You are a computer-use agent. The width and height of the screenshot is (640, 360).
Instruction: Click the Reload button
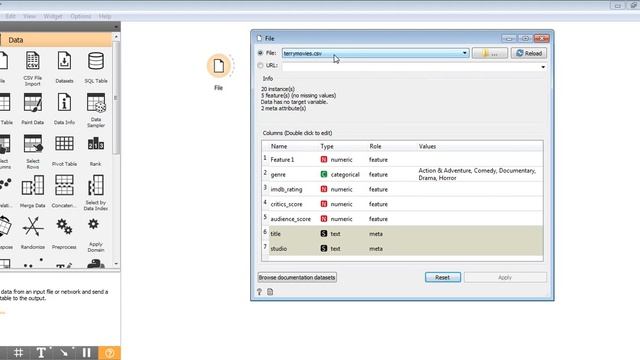[529, 53]
